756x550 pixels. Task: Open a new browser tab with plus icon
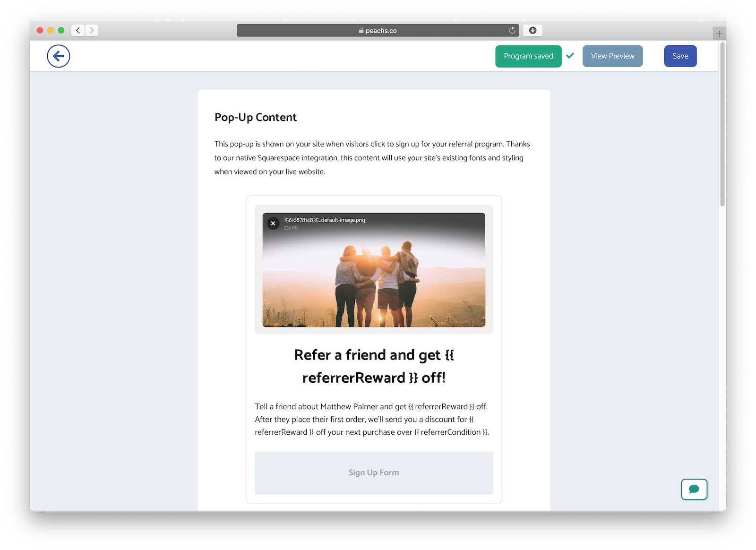pos(720,34)
